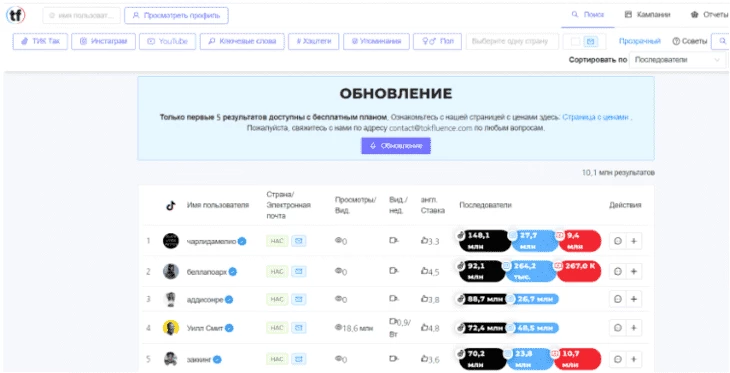Select the YouTube platform filter
730x373 pixels.
tap(168, 41)
